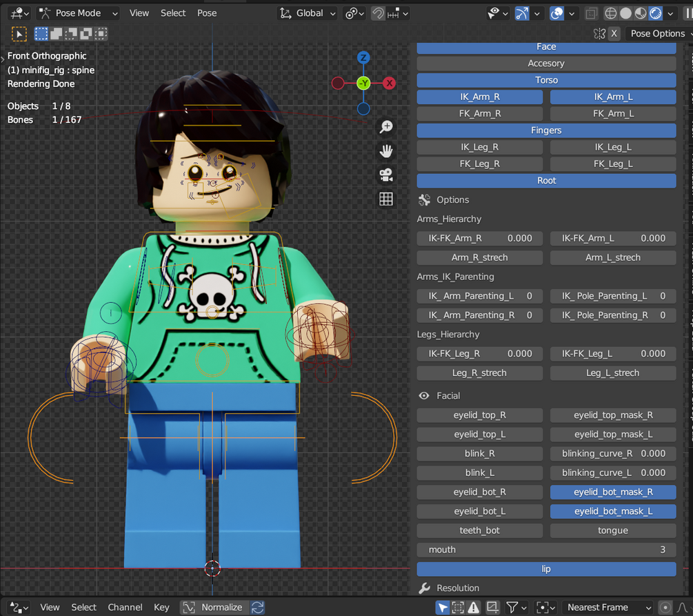Choose the invert selection mode icon
Viewport: 693px width, 616px height.
coord(86,34)
